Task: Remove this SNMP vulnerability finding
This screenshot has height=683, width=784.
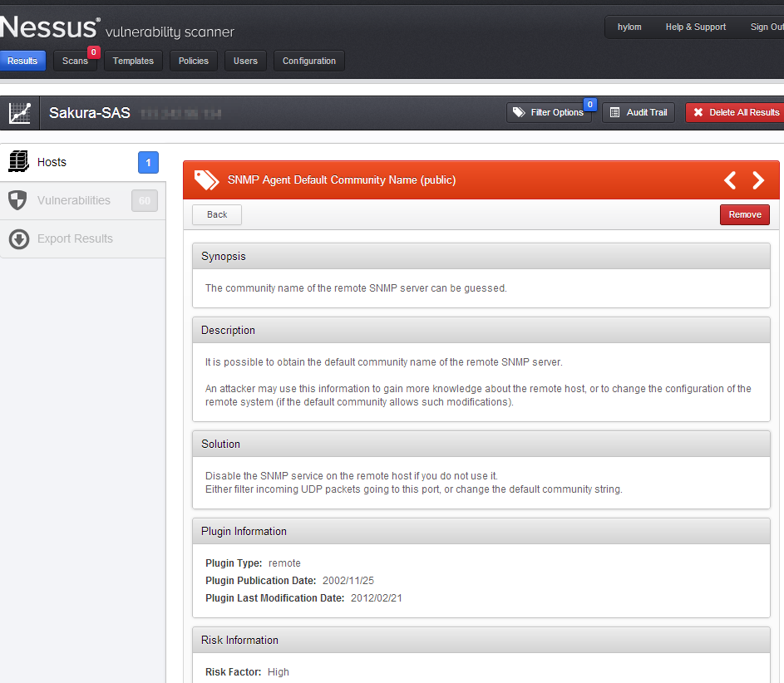Action: point(744,214)
